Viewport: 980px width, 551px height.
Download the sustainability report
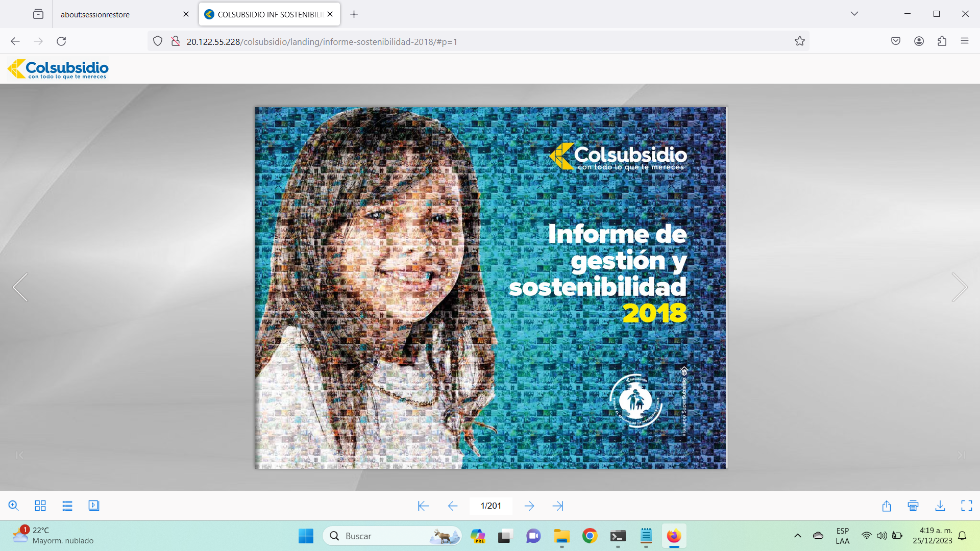[x=940, y=506]
